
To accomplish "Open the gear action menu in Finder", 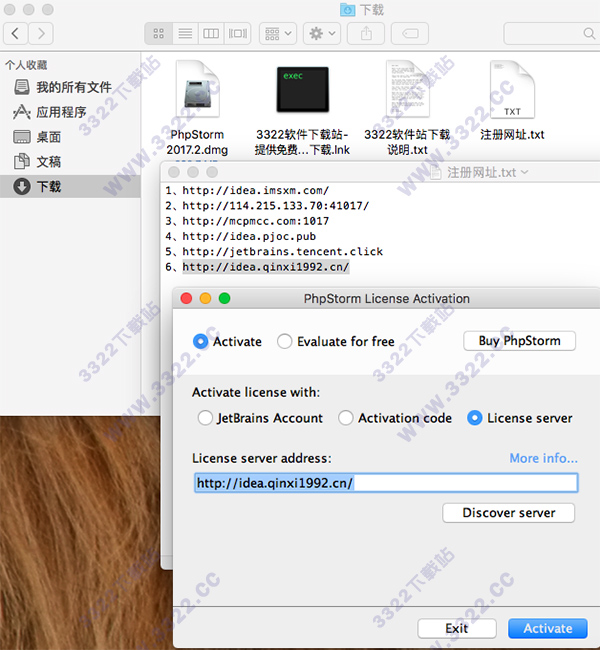I will [x=322, y=33].
